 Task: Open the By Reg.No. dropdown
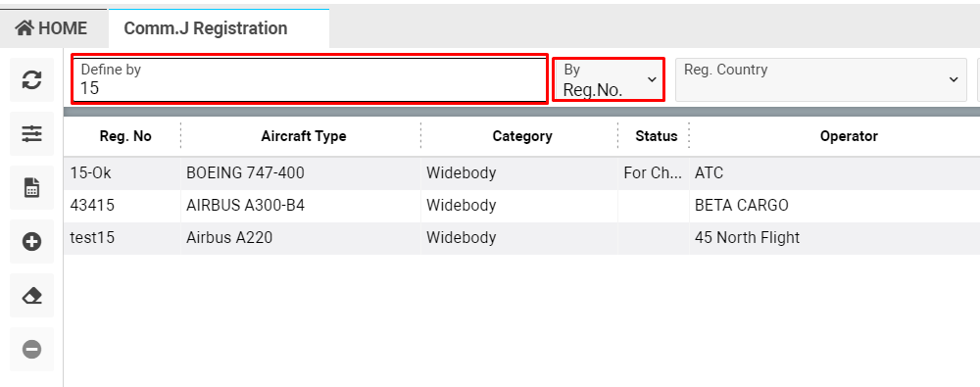(x=609, y=79)
